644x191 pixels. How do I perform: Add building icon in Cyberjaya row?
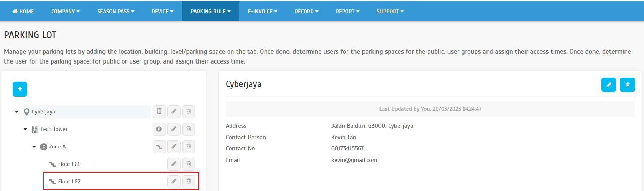[159, 112]
